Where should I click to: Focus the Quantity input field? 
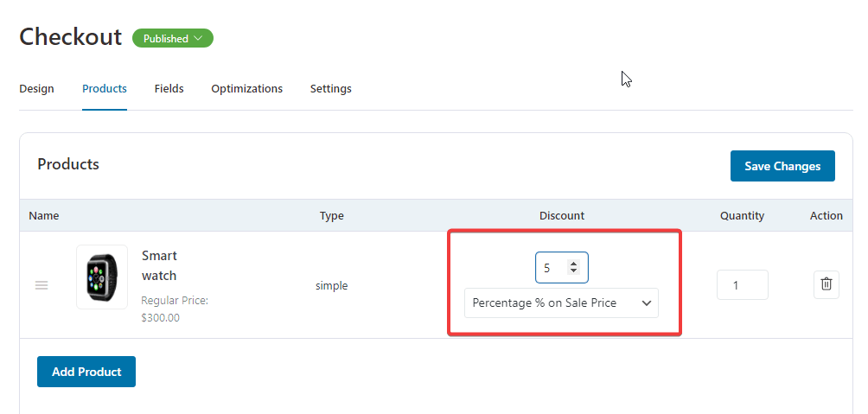tap(742, 285)
